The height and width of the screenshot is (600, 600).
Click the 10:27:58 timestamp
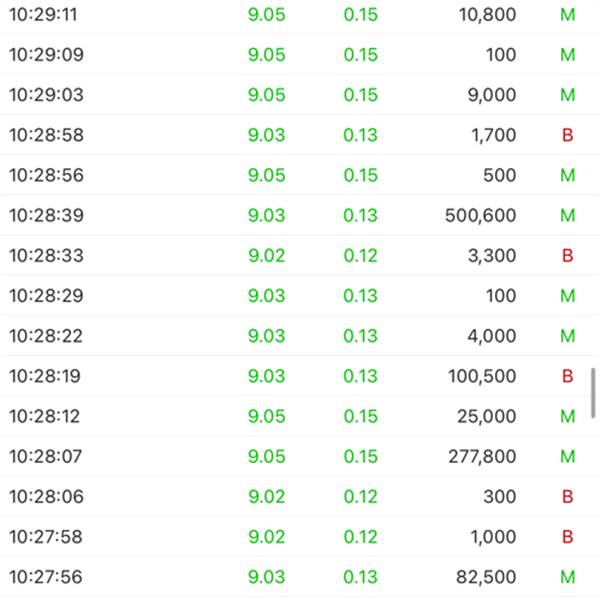click(46, 536)
